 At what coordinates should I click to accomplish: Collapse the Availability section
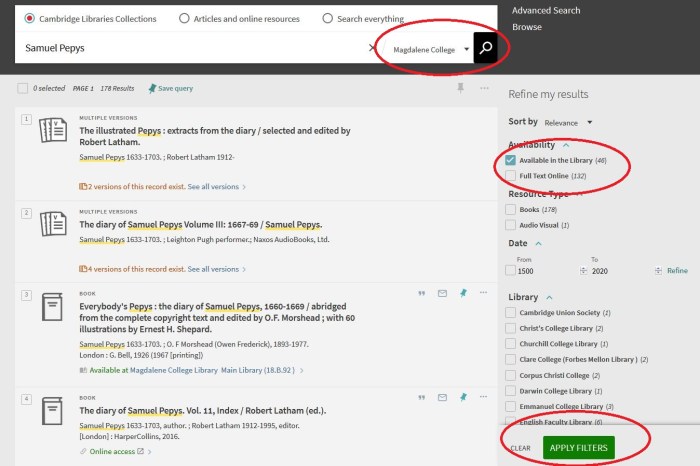pyautogui.click(x=566, y=145)
